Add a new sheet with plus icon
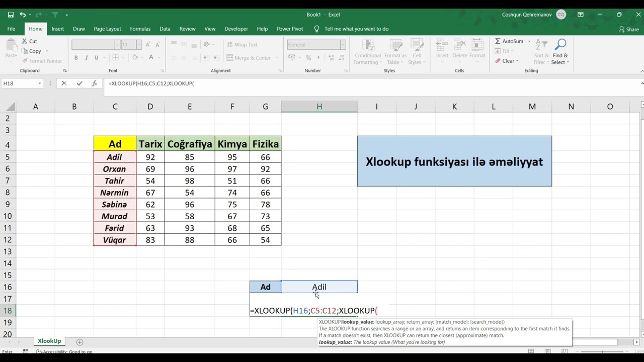Screen dimensions: 644x362 [x=79, y=342]
